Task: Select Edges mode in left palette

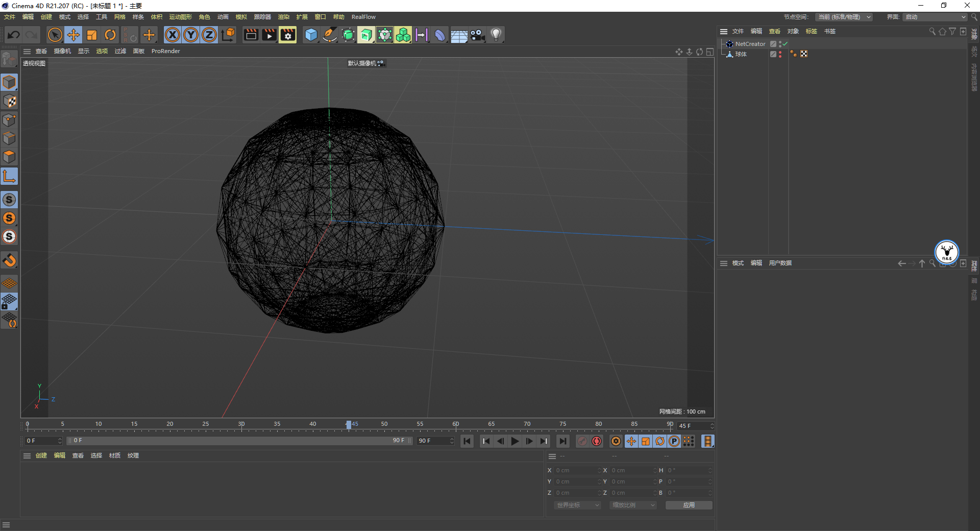Action: 9,138
